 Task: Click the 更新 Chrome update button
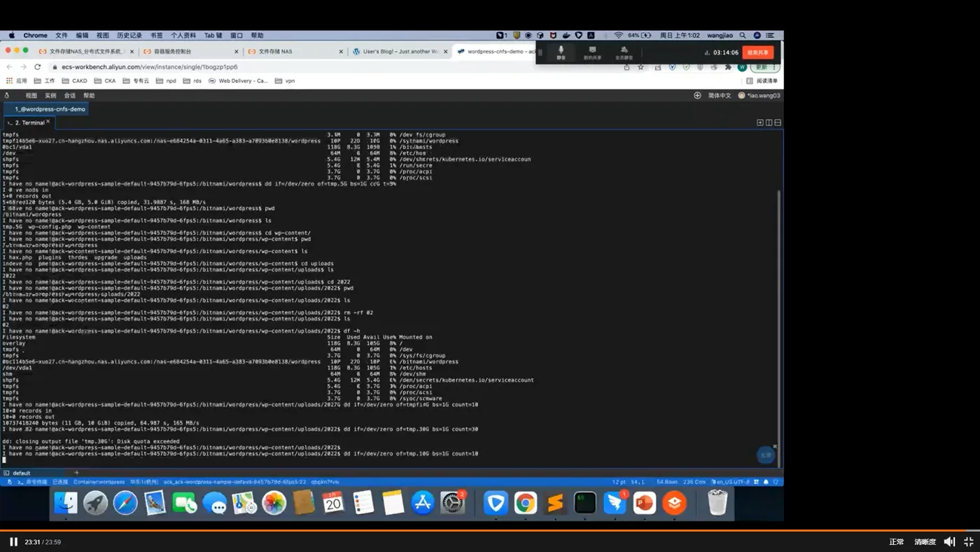click(x=764, y=67)
